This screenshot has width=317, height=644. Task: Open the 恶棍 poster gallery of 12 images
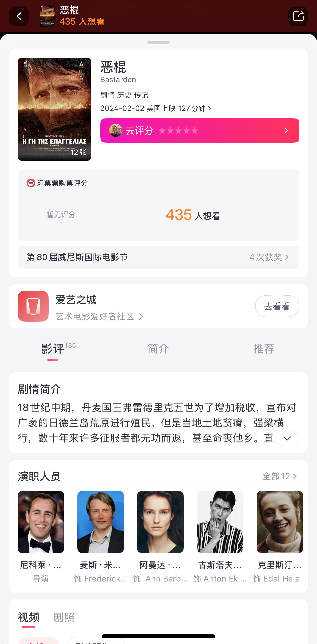[55, 109]
